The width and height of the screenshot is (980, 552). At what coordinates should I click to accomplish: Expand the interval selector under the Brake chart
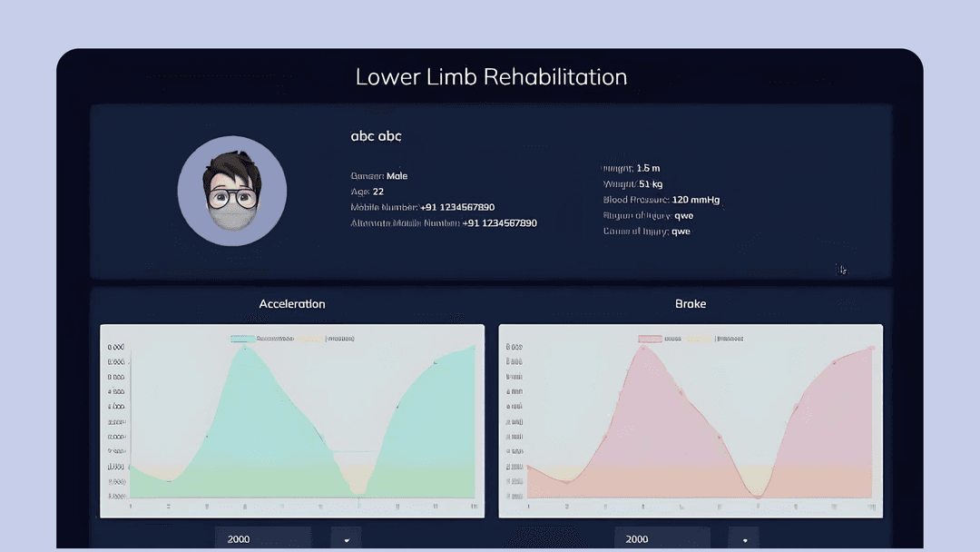(743, 538)
